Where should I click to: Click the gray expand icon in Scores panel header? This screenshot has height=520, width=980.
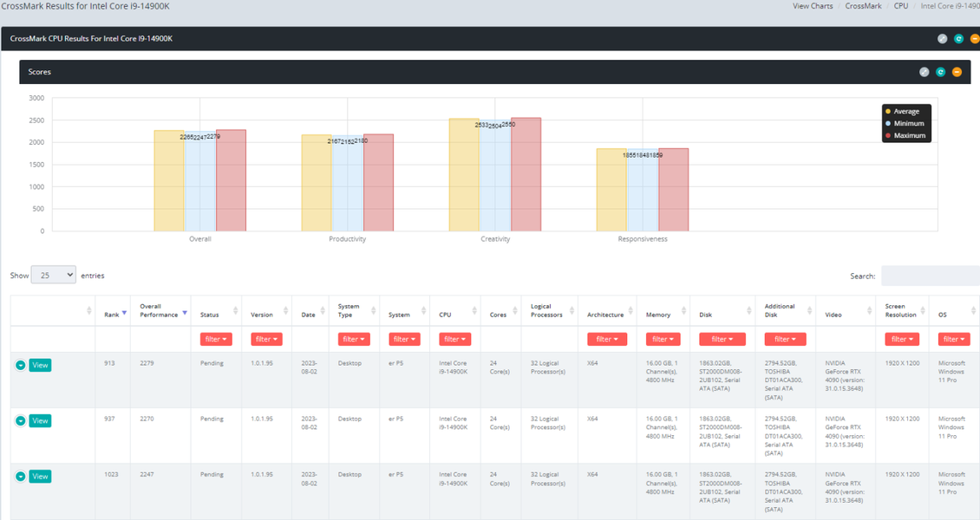(x=924, y=72)
